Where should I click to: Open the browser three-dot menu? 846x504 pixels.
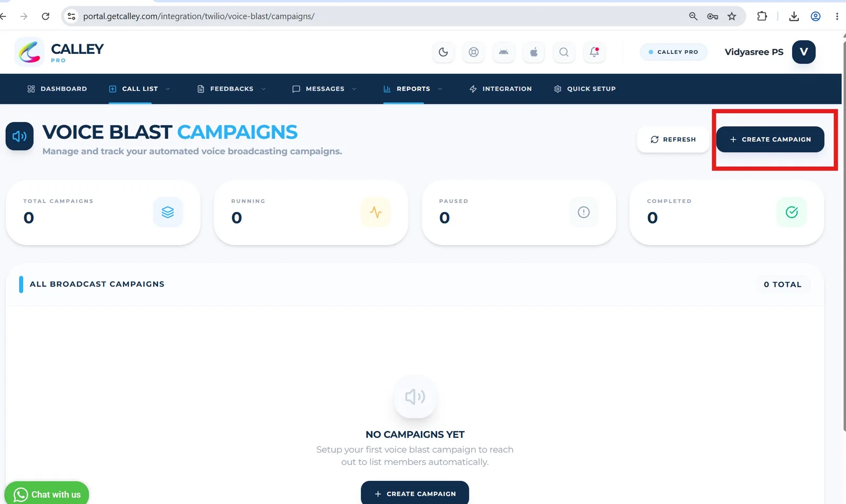point(837,16)
